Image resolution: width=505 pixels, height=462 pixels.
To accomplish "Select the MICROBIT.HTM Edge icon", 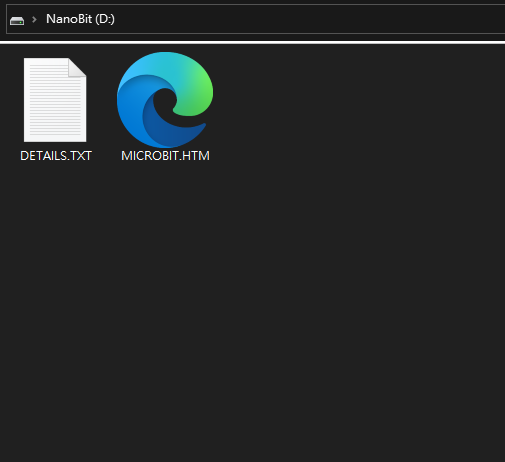I will (165, 100).
